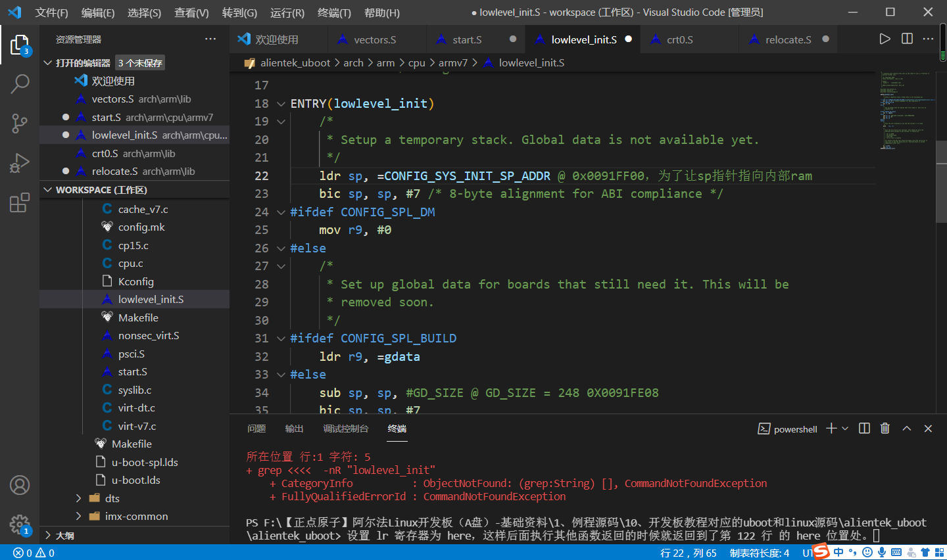Open the 编辑(E) menu
Screen dimensions: 947x560
point(98,12)
